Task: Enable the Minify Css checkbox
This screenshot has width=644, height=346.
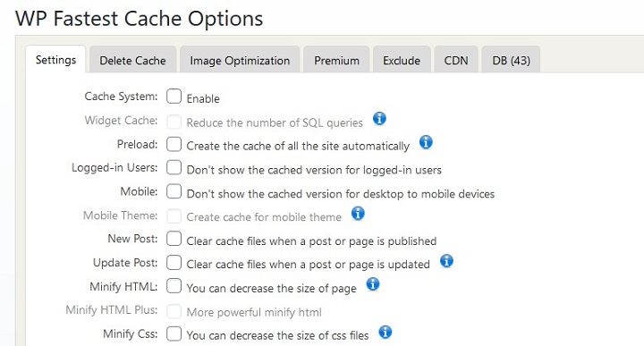Action: point(174,333)
